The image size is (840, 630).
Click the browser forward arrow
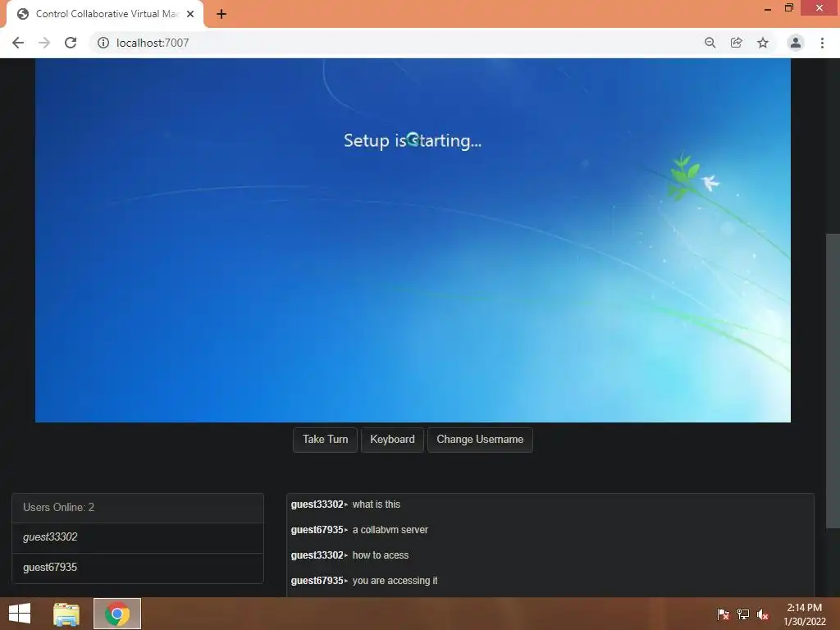pos(44,43)
